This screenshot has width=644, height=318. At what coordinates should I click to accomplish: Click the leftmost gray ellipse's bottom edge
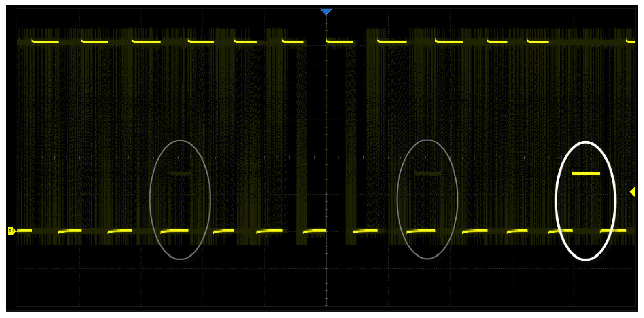coord(180,259)
